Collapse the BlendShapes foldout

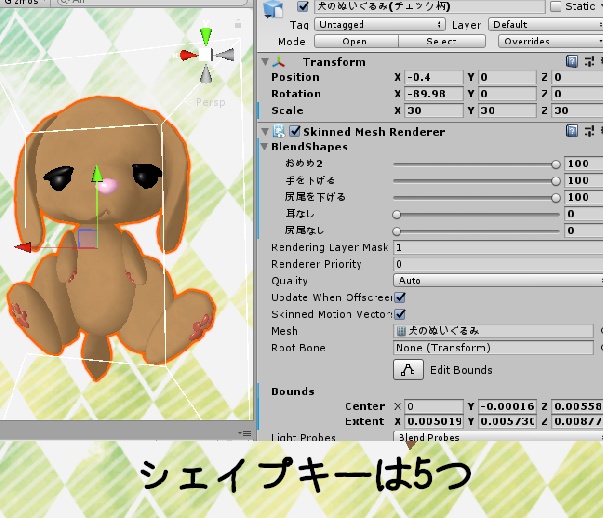point(264,147)
